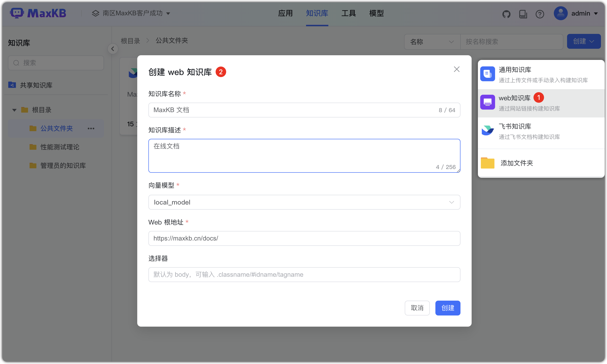
Task: Open the documentation book icon
Action: click(x=523, y=14)
